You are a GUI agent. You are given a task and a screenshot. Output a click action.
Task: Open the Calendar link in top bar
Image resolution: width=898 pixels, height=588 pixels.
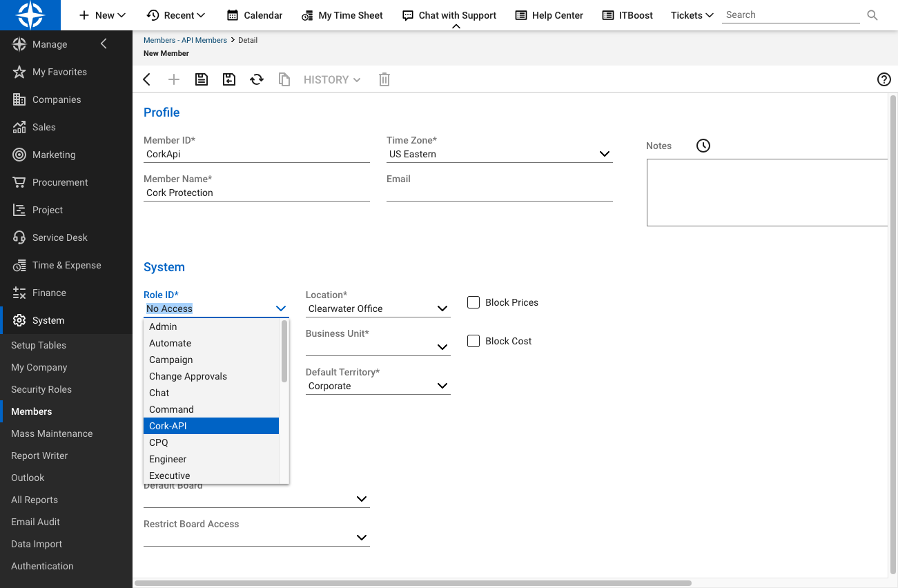coord(255,15)
